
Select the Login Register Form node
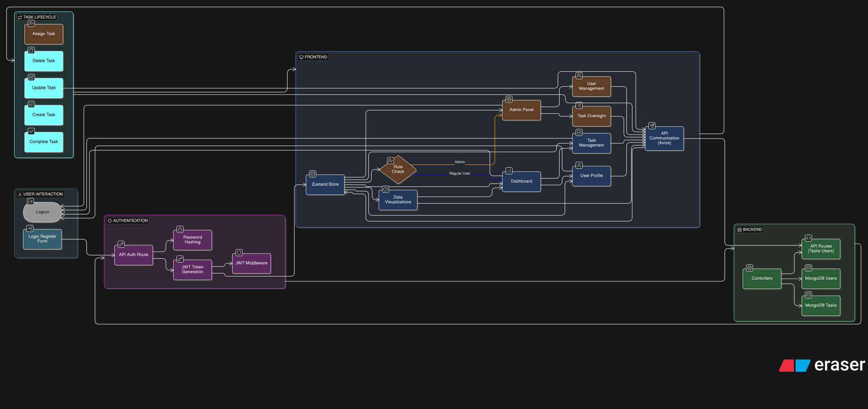point(43,239)
